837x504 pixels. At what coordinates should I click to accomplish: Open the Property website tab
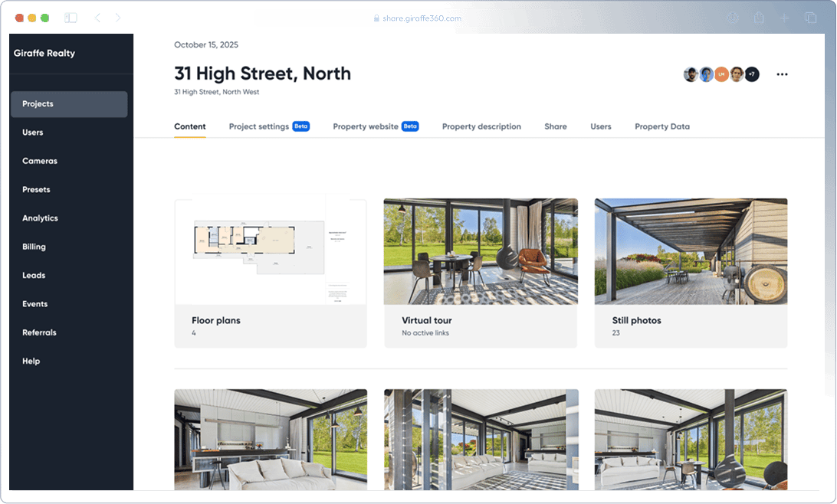(366, 126)
